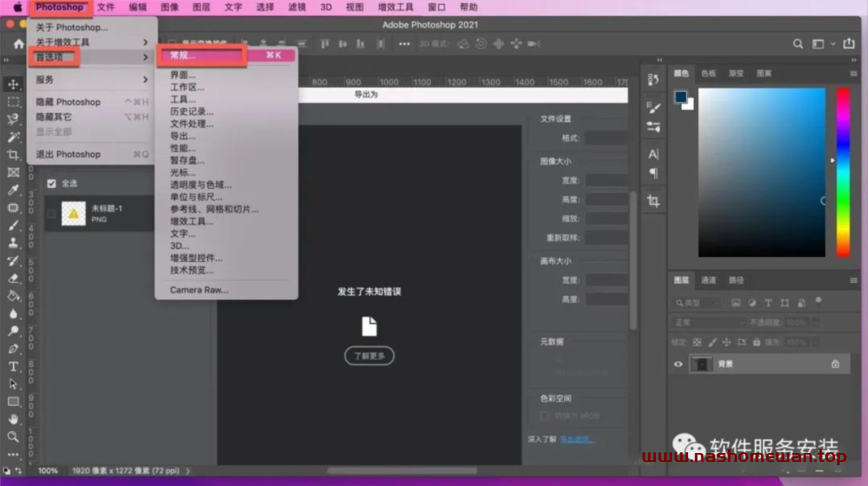This screenshot has height=486, width=868.
Task: Hide the 背景 layer with eye icon
Action: click(678, 364)
